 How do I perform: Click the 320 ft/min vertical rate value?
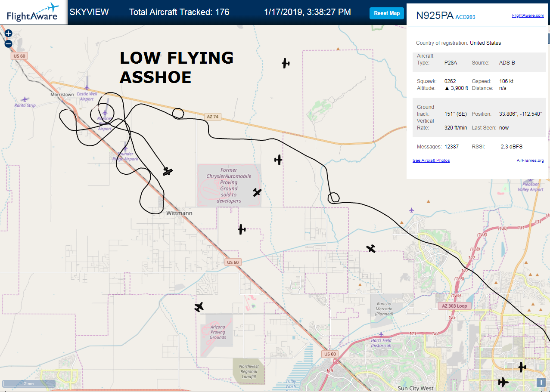tap(456, 128)
